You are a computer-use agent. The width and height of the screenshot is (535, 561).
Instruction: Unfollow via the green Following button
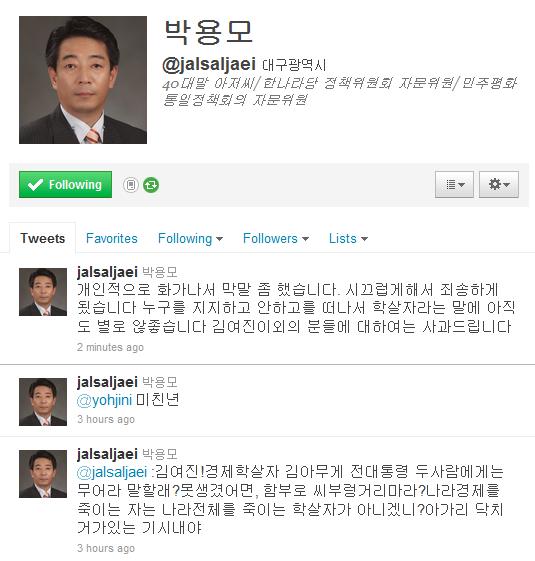click(x=65, y=185)
